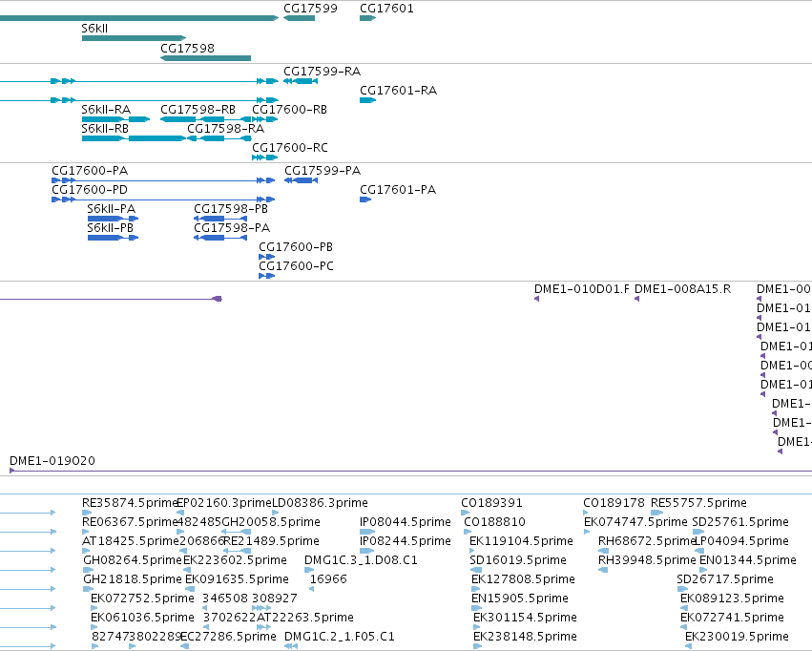Click the DMG1C.2_1.F05.C1 label
This screenshot has width=812, height=651.
[x=340, y=637]
